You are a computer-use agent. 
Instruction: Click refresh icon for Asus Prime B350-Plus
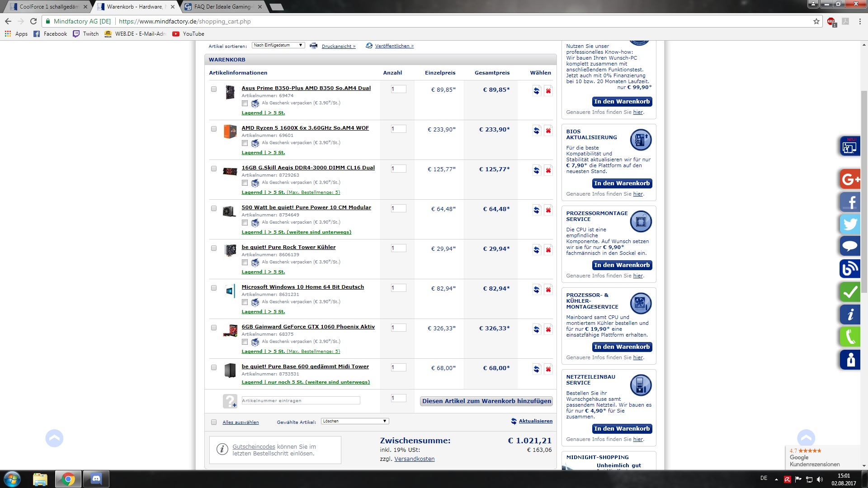536,91
